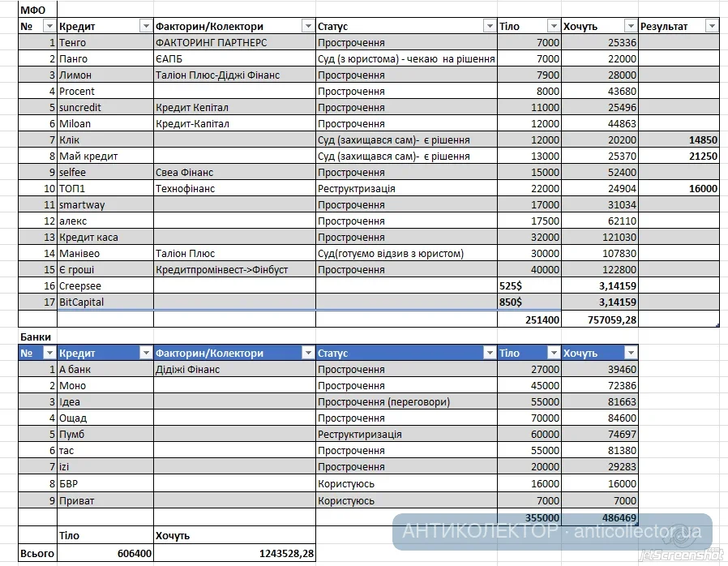Select the result value 21250

[679, 156]
